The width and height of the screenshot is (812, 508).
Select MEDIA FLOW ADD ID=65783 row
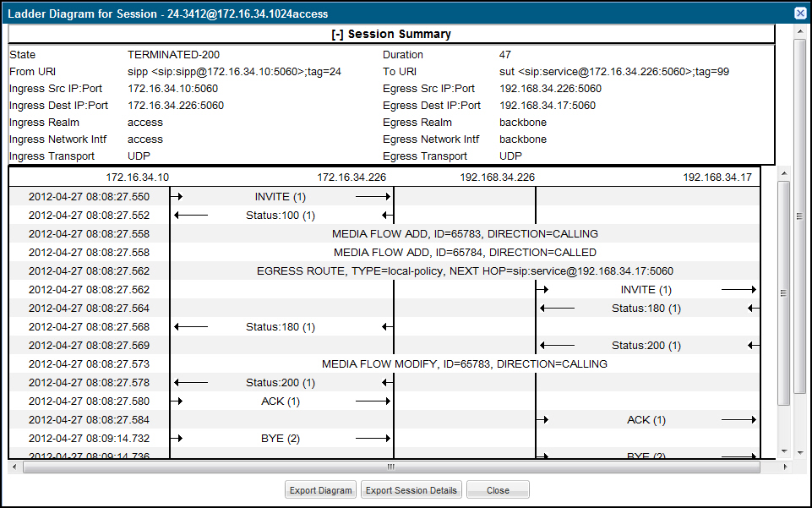pos(465,234)
